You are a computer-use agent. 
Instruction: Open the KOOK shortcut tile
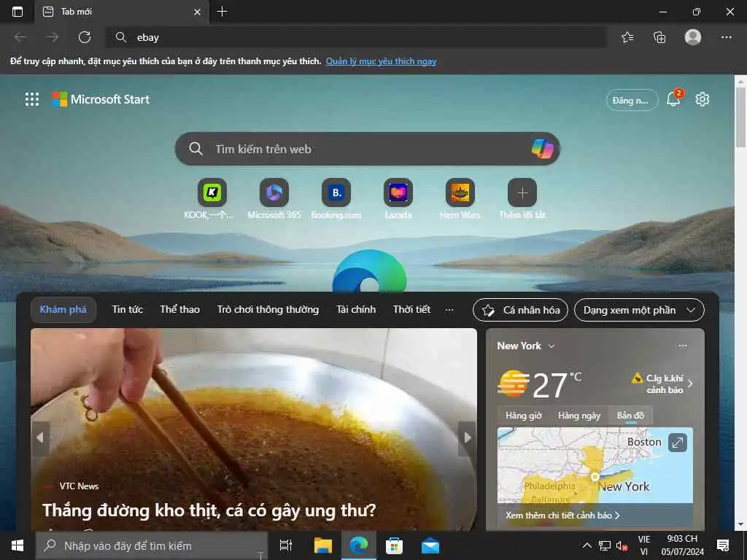212,192
